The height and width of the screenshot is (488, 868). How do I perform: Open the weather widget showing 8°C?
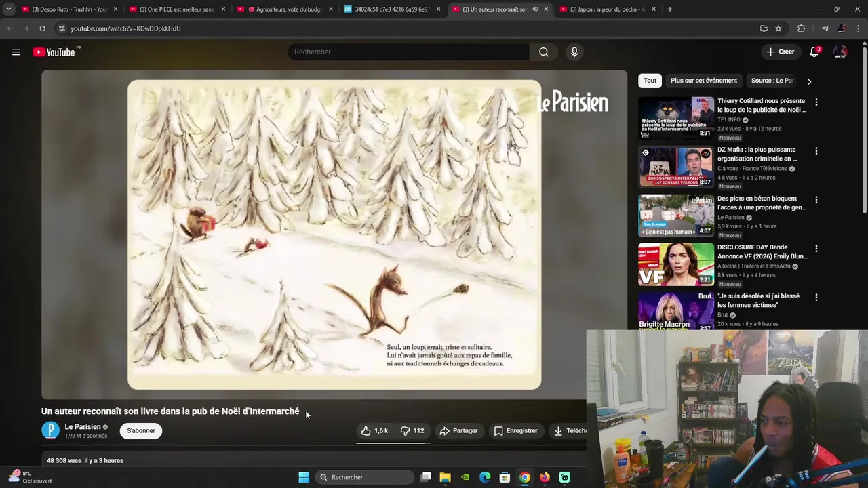pyautogui.click(x=31, y=476)
